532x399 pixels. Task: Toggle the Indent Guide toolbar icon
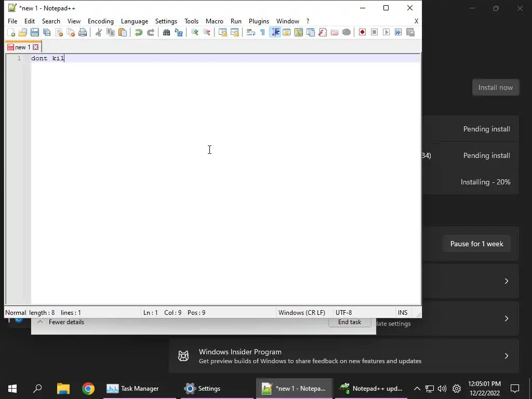pos(275,32)
